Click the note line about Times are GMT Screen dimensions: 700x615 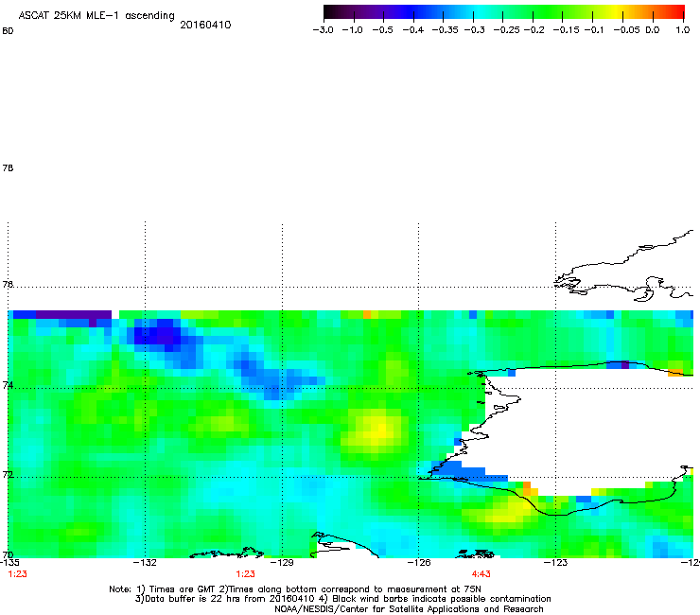[294, 589]
